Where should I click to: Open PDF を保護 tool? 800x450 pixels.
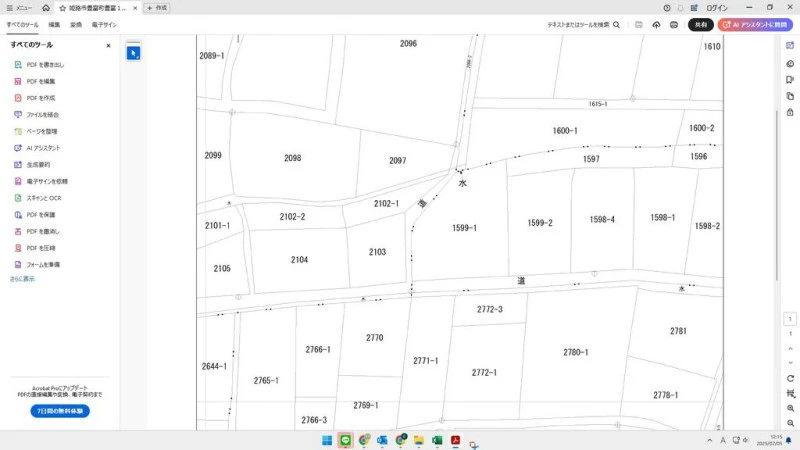pyautogui.click(x=40, y=215)
